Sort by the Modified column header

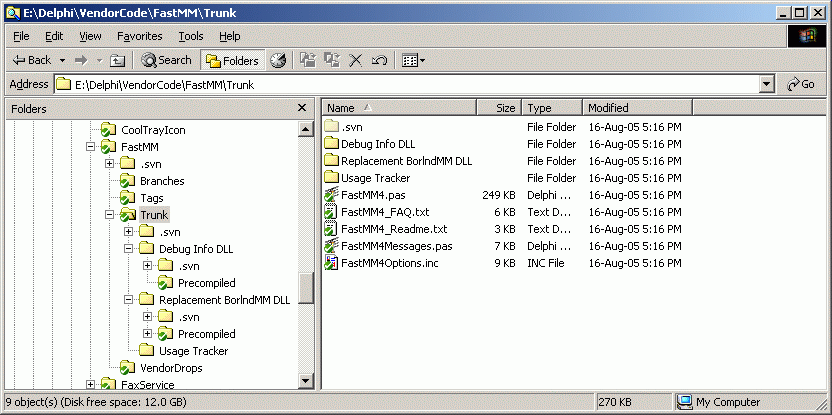tap(638, 108)
